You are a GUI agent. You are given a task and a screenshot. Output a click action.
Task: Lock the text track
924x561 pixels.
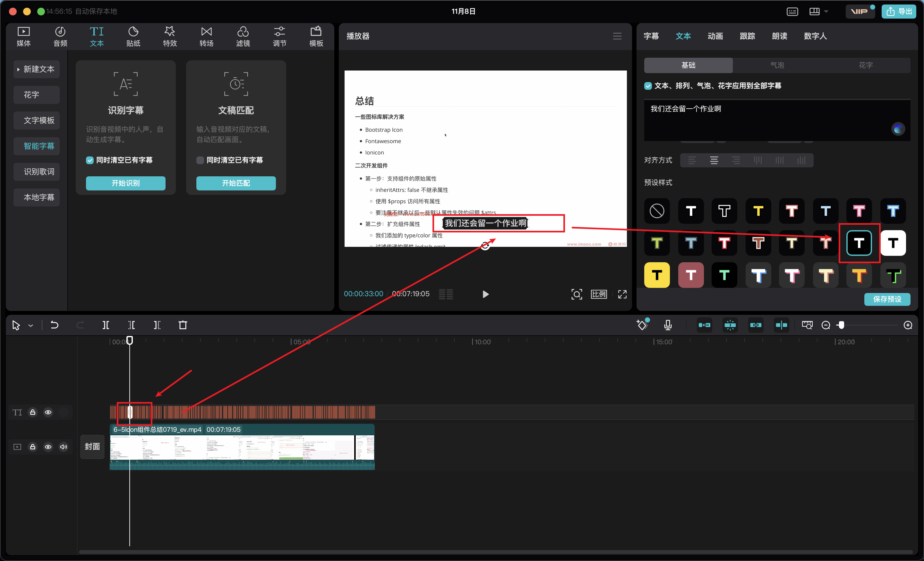33,412
